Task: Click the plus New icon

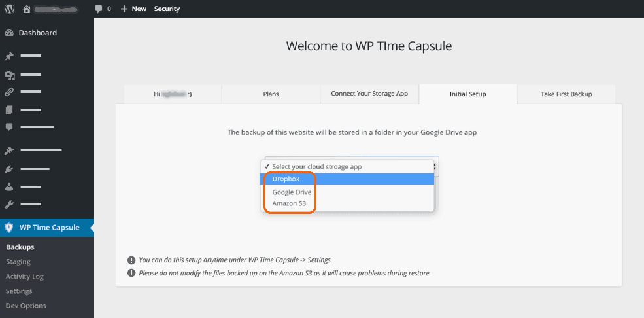Action: (124, 9)
